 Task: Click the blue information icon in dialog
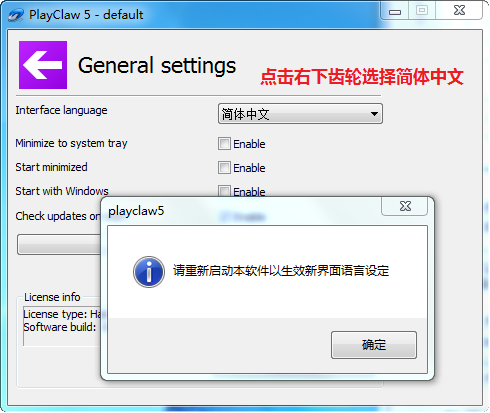pos(149,272)
